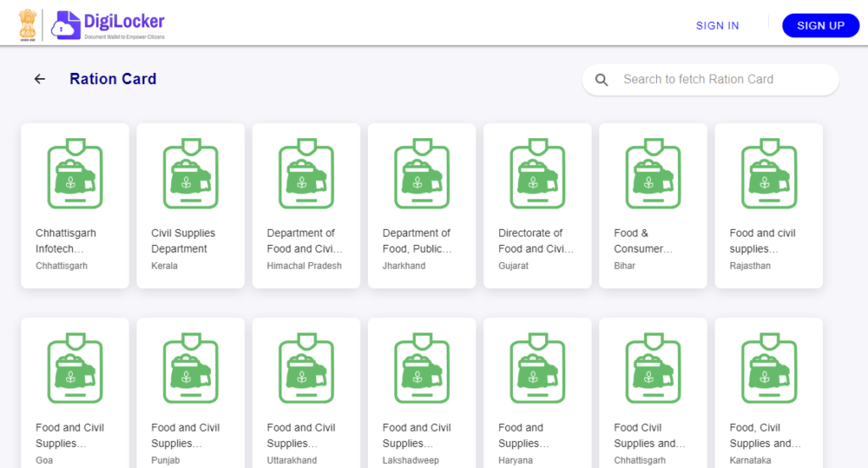Screen dimensions: 868x468
Task: Click the national emblem icon in header
Action: pos(28,25)
